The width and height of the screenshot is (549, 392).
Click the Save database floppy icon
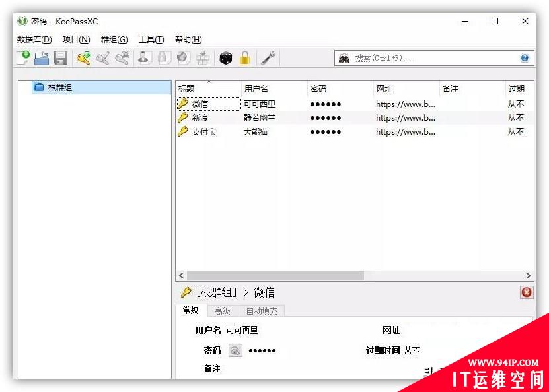[x=61, y=57]
